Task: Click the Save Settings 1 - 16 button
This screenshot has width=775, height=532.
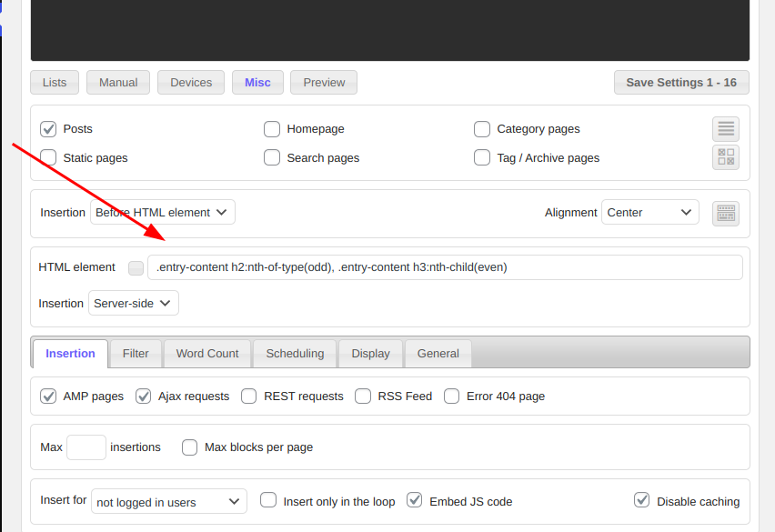Action: click(680, 83)
